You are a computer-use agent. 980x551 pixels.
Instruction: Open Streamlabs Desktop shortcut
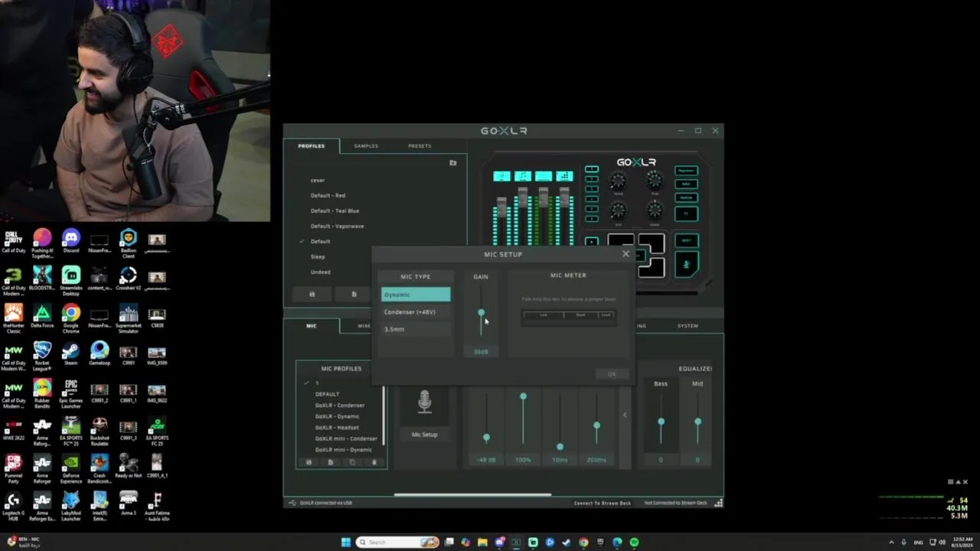click(70, 280)
